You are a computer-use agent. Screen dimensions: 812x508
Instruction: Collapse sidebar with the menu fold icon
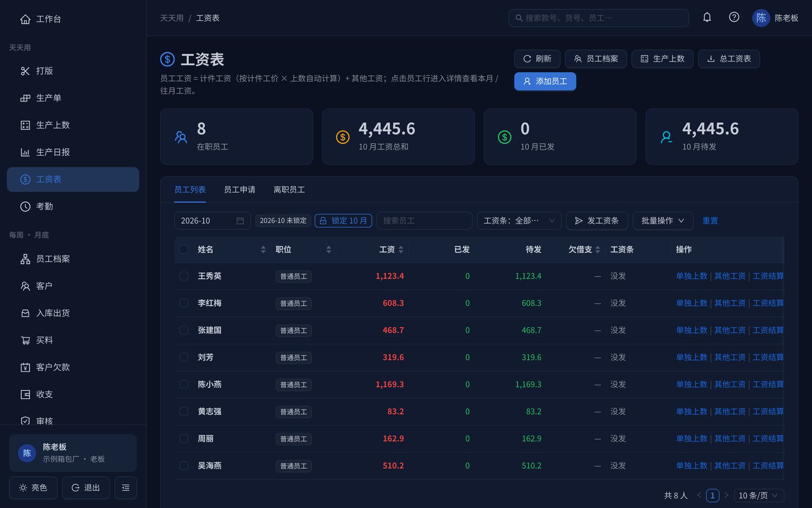pyautogui.click(x=126, y=488)
